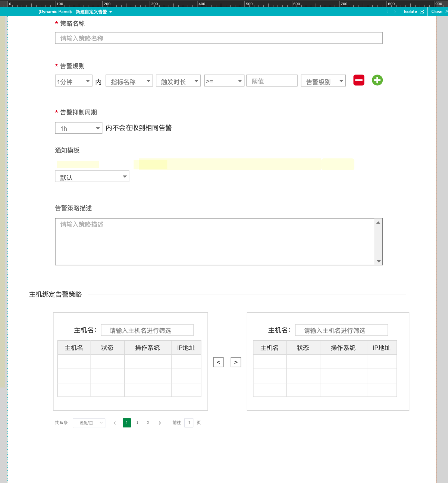The width and height of the screenshot is (448, 483).
Task: Click the 策略名称 input field
Action: click(x=219, y=38)
